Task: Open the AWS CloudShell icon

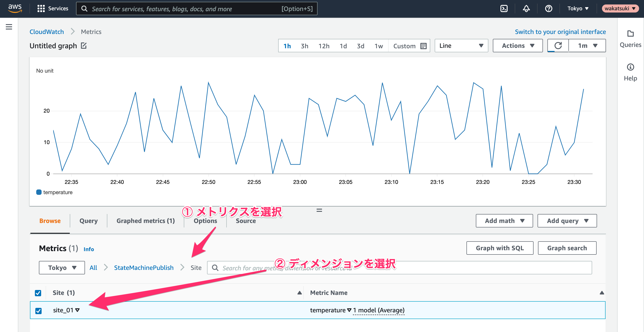Action: (x=504, y=9)
